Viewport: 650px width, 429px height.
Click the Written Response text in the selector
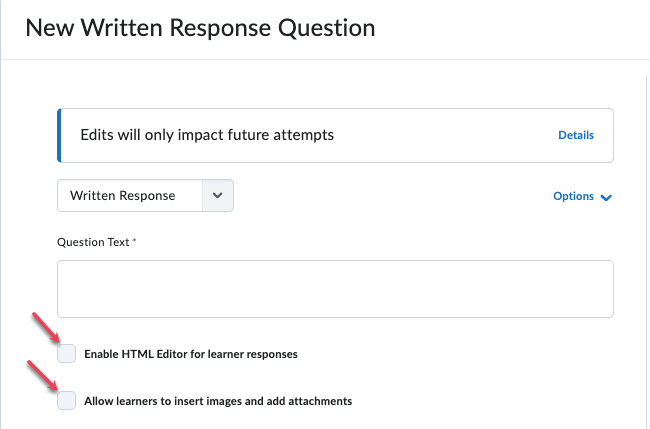(123, 196)
